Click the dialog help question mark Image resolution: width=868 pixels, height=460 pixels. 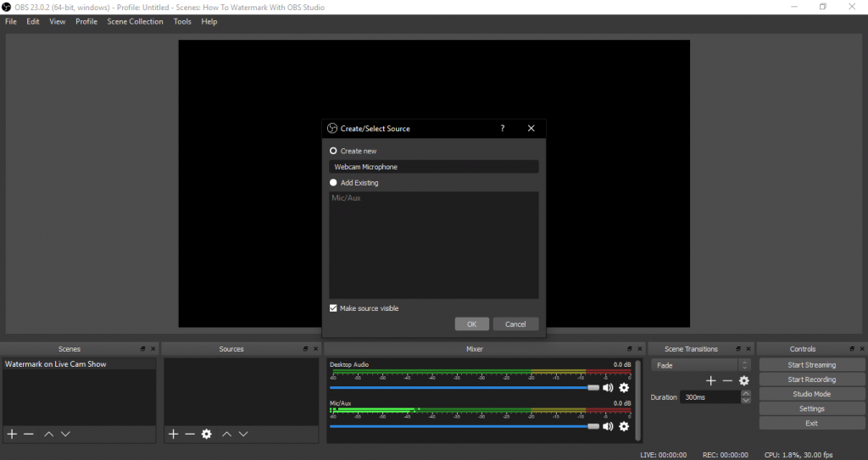[x=503, y=129]
